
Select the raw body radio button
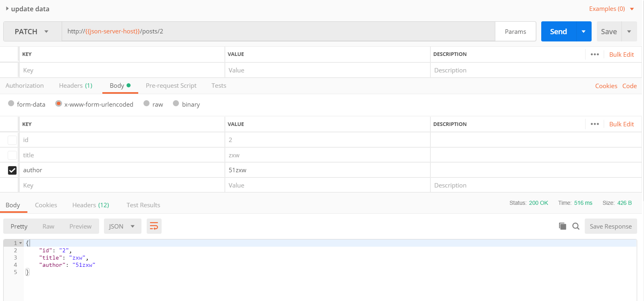tap(147, 103)
